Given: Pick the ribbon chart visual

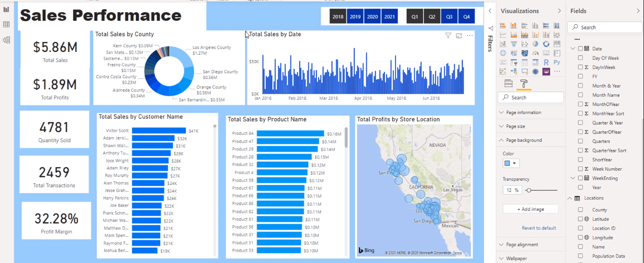Looking at the screenshot, I should (x=557, y=35).
